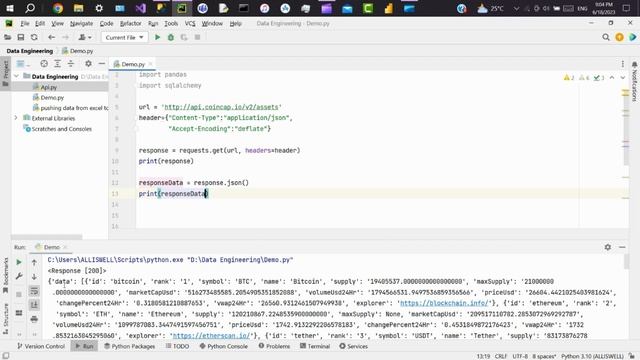Minimize the Run tool window

pos(622,247)
